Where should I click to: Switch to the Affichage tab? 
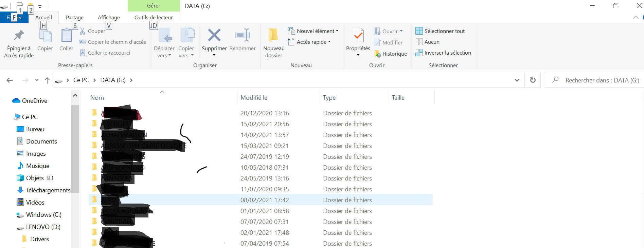(x=109, y=17)
